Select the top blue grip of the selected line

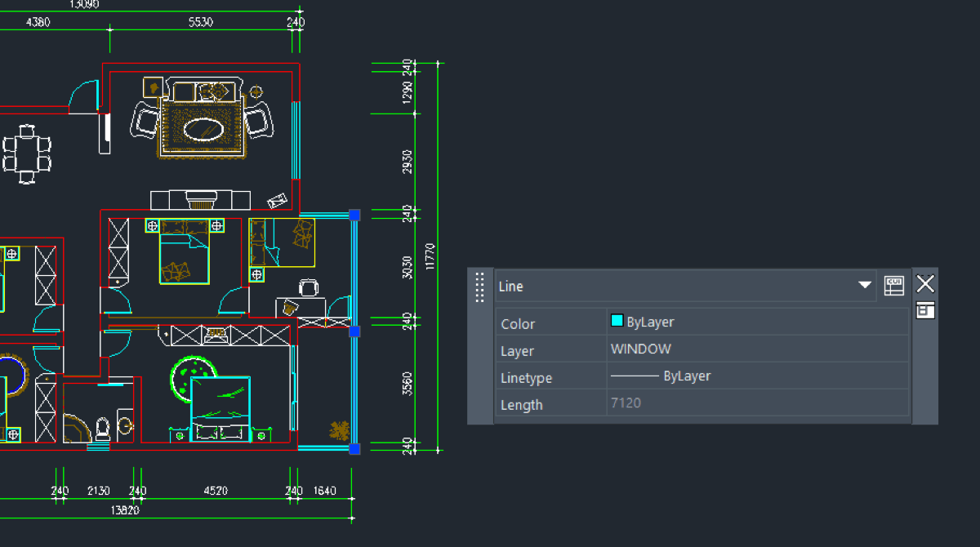354,215
